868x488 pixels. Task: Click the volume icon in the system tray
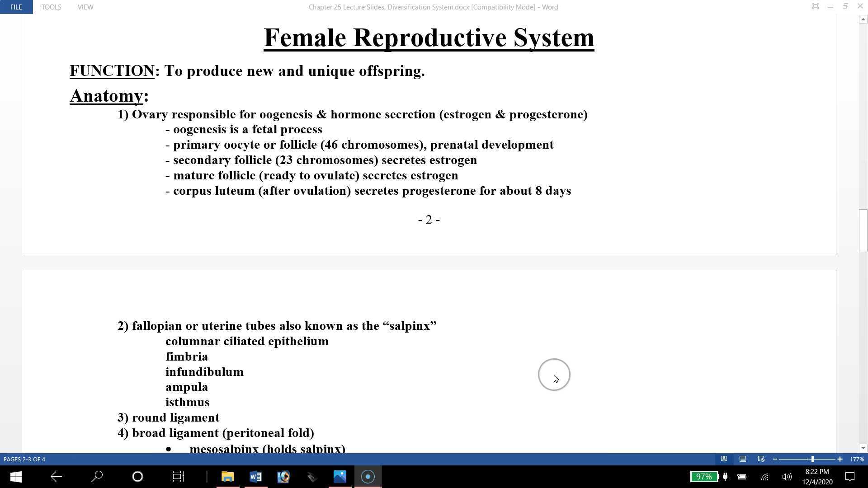[787, 476]
